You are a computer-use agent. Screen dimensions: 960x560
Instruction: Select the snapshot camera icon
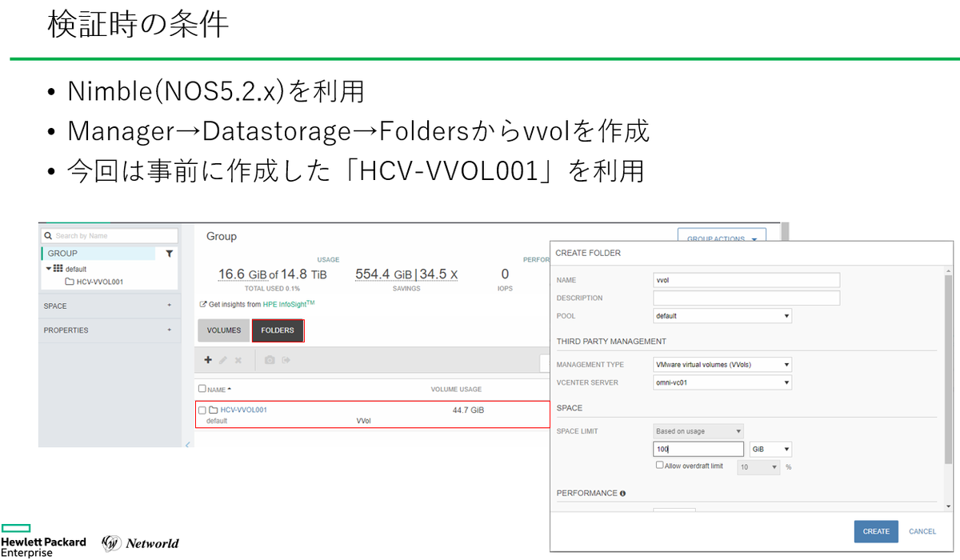tap(269, 359)
